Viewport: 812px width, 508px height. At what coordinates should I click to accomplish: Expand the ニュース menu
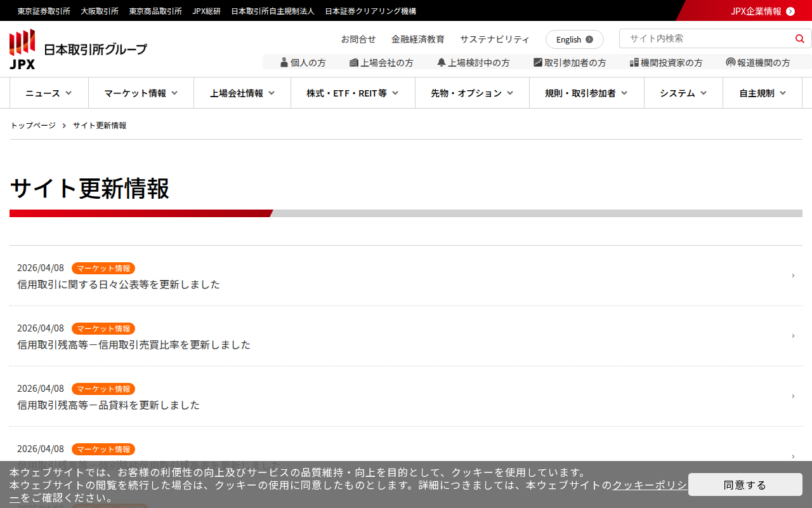tap(49, 93)
